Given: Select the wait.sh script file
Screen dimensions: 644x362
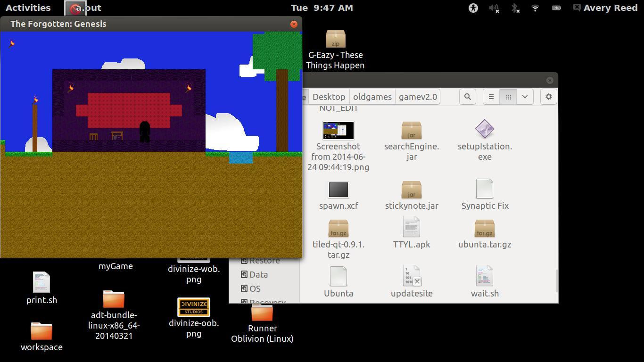Looking at the screenshot, I should [x=485, y=281].
